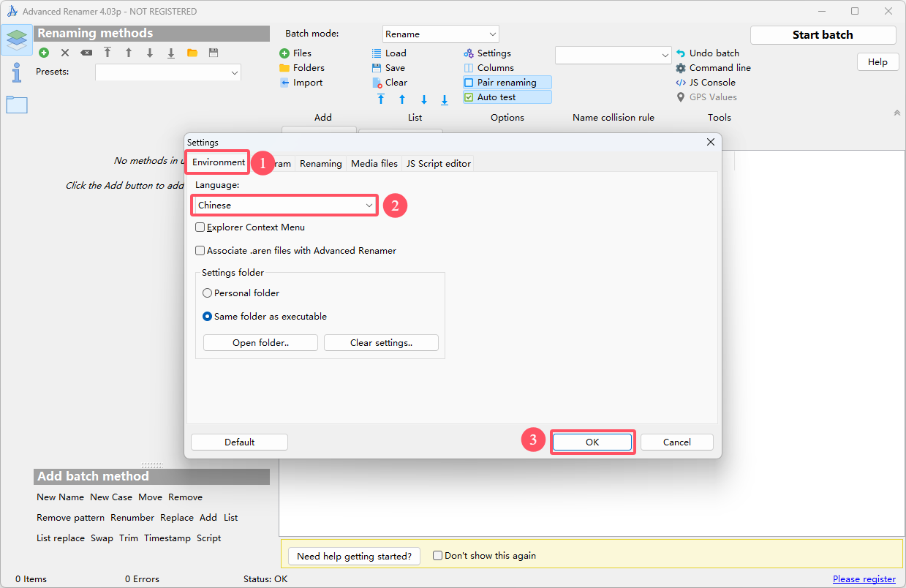The height and width of the screenshot is (588, 906).
Task: Click Cancel in Settings dialog
Action: pyautogui.click(x=677, y=442)
